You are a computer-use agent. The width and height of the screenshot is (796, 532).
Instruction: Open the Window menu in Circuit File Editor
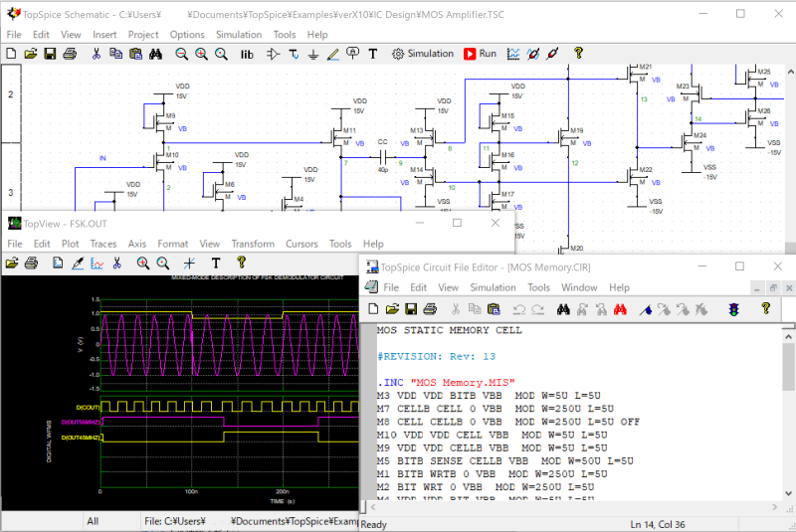tap(579, 287)
